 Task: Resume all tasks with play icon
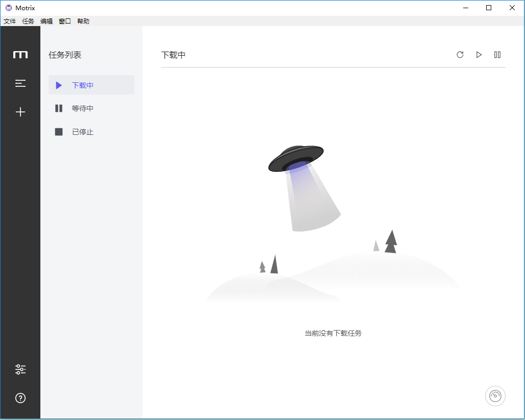click(x=479, y=55)
